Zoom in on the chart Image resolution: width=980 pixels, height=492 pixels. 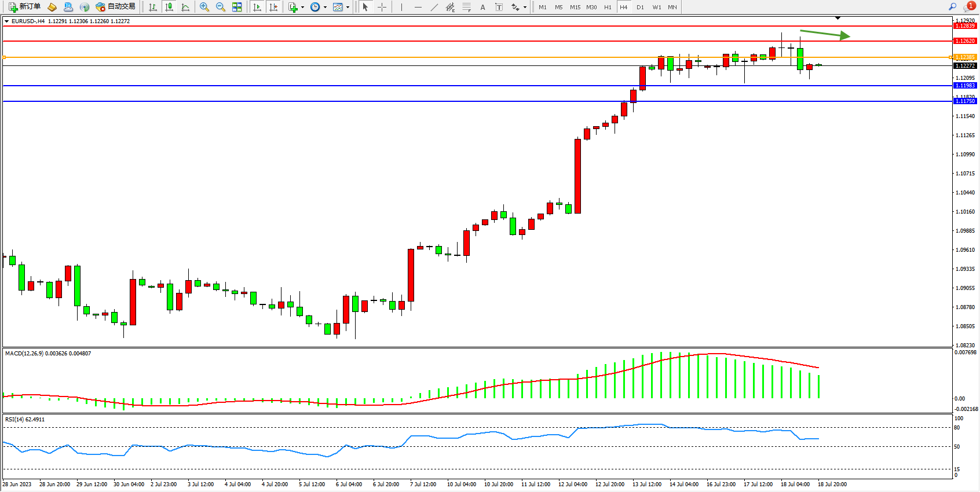204,7
